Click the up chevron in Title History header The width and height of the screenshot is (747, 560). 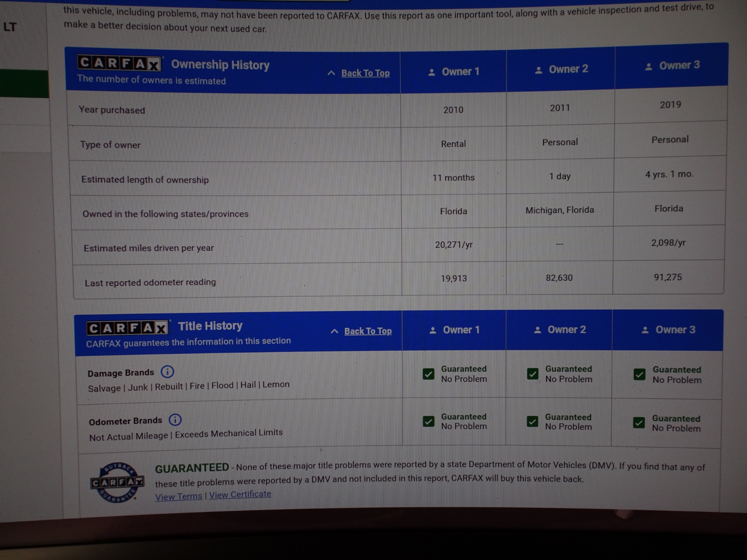[x=334, y=331]
